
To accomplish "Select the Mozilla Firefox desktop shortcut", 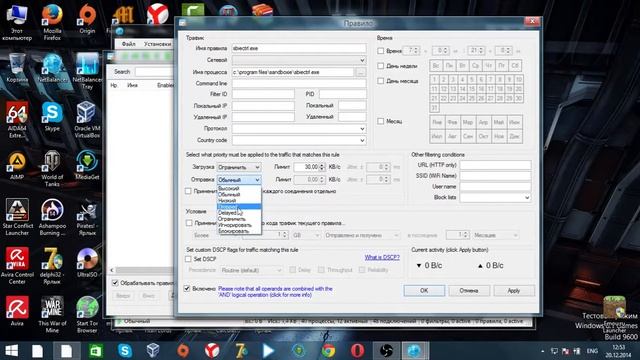I will 52,22.
